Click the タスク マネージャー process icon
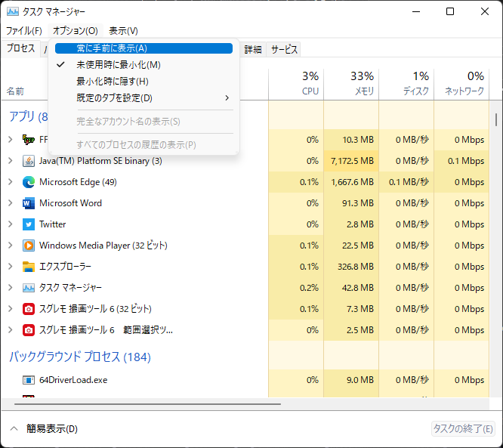This screenshot has width=503, height=448. point(29,288)
